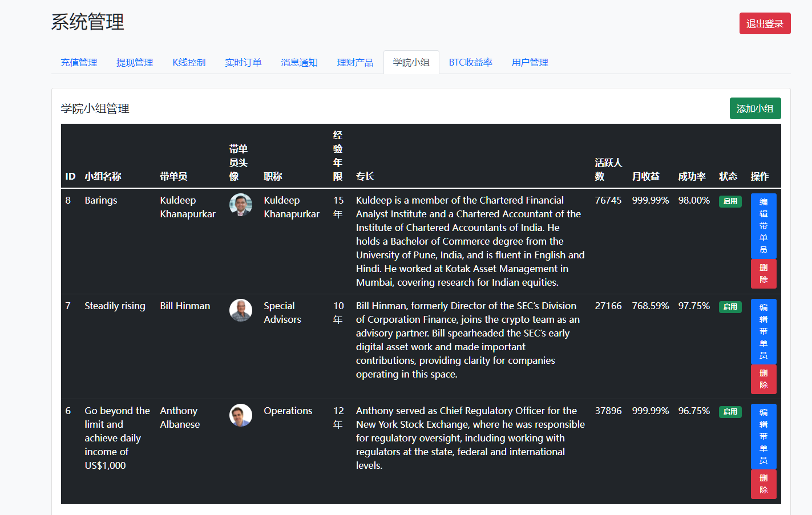Click Kuldeep Khanapurkar's avatar photo
812x515 pixels.
[x=241, y=205]
